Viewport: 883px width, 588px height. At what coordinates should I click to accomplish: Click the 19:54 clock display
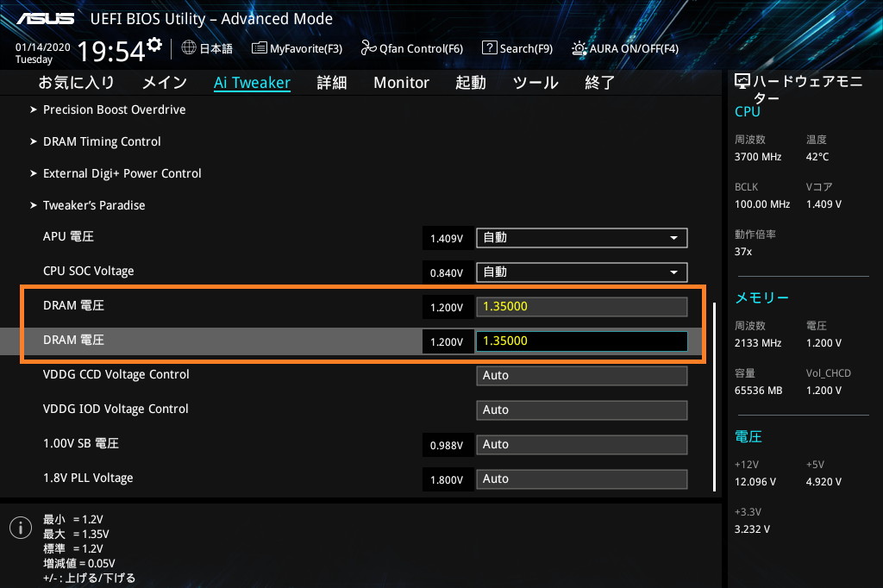111,51
